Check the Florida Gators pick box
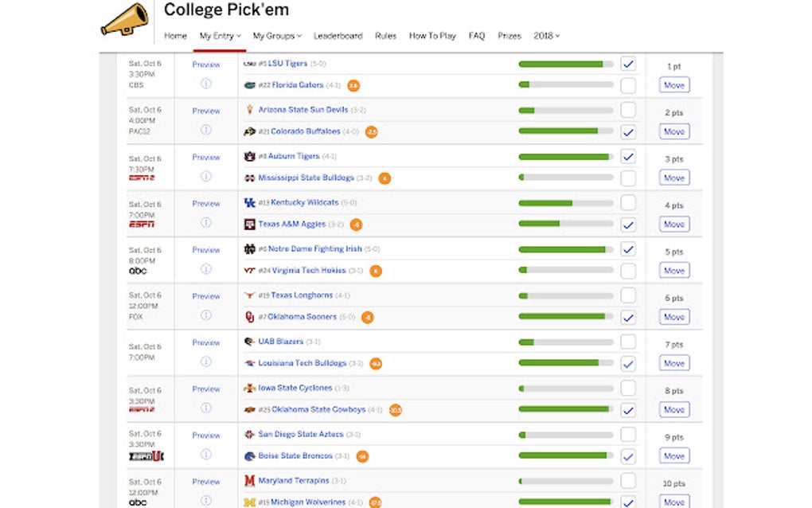The height and width of the screenshot is (508, 812). tap(628, 85)
